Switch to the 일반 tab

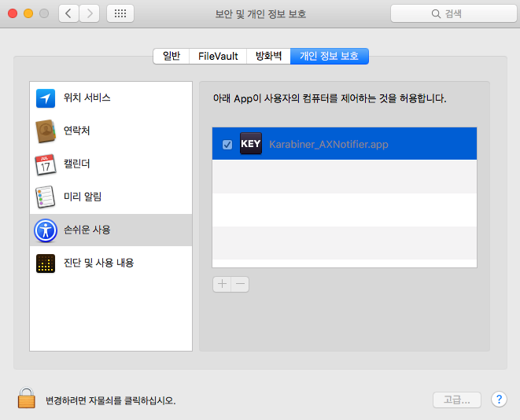(171, 56)
